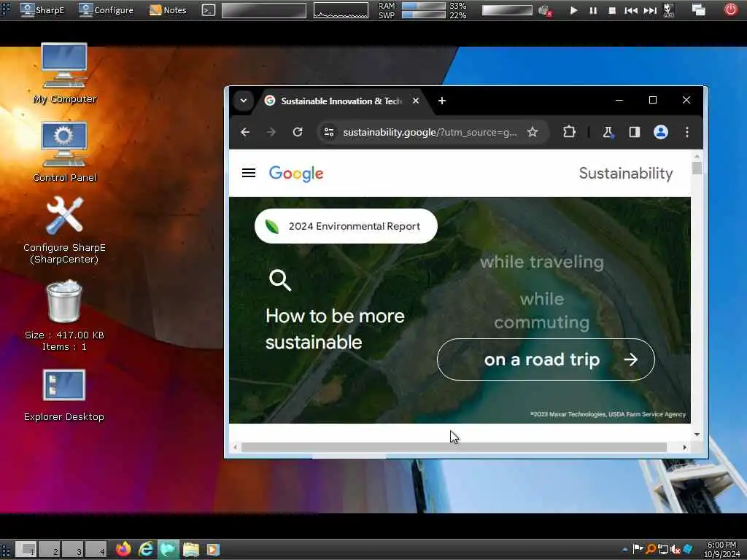
Task: Click the Google logo
Action: (x=296, y=174)
